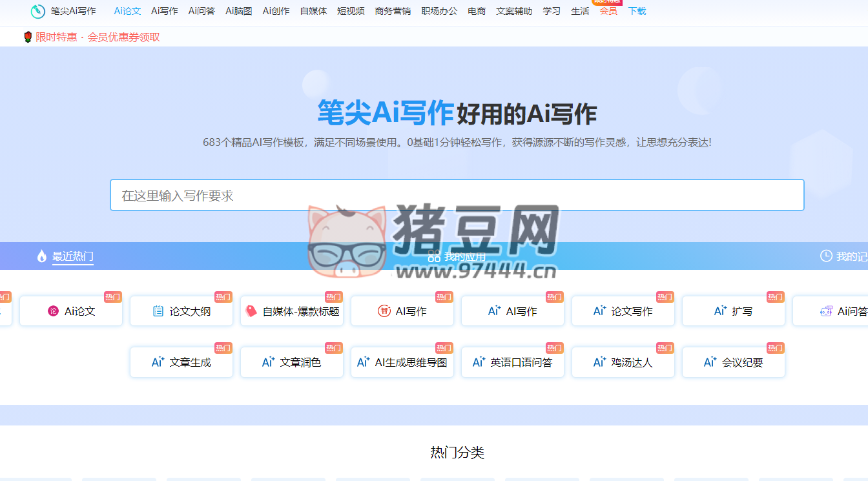Open the 商务营销 navigation item
The height and width of the screenshot is (481, 868).
pyautogui.click(x=393, y=11)
